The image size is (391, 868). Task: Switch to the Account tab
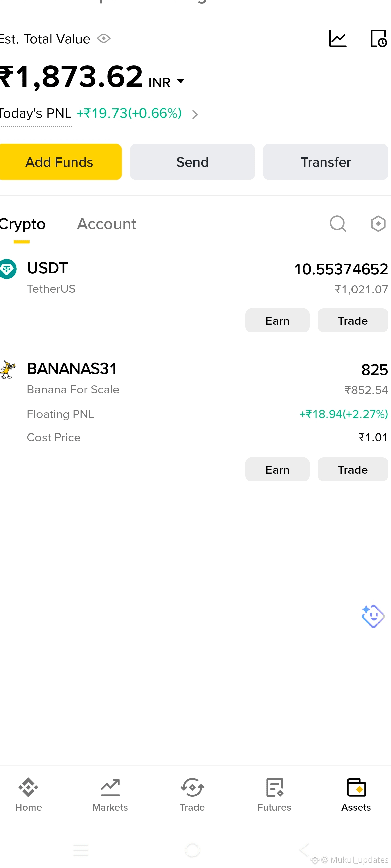106,224
